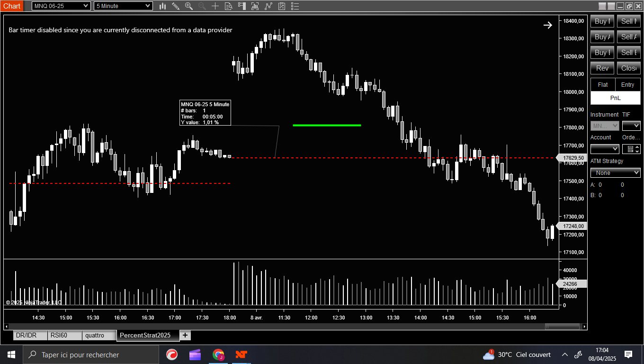Click the PnL display field
This screenshot has width=644, height=364.
616,98
